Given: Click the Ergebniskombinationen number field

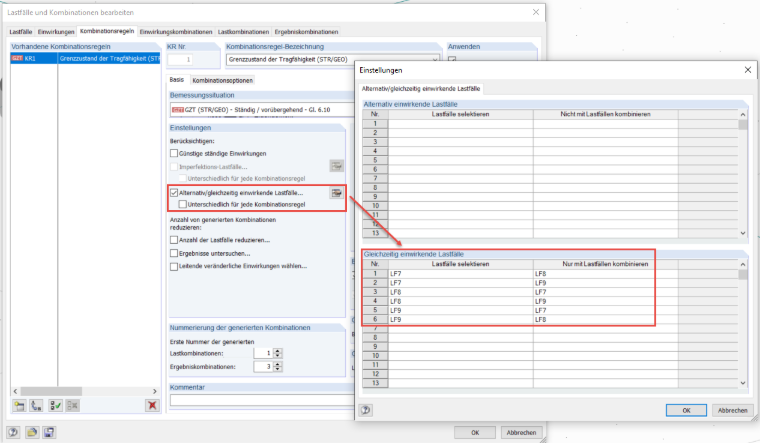Looking at the screenshot, I should click(x=263, y=366).
